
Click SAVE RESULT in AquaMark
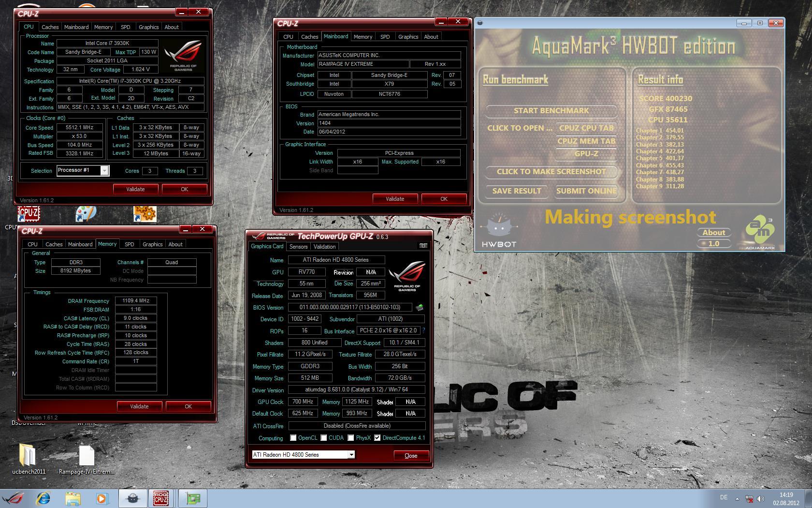pyautogui.click(x=517, y=191)
